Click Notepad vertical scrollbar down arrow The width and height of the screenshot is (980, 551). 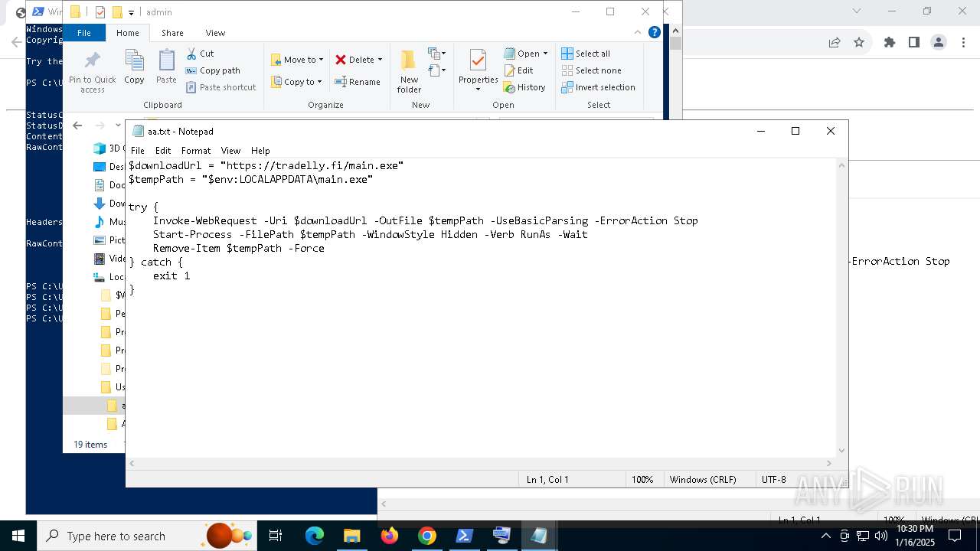point(842,451)
